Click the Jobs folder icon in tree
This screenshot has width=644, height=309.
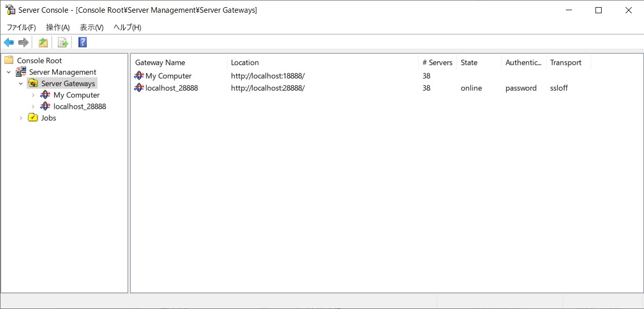pos(33,118)
